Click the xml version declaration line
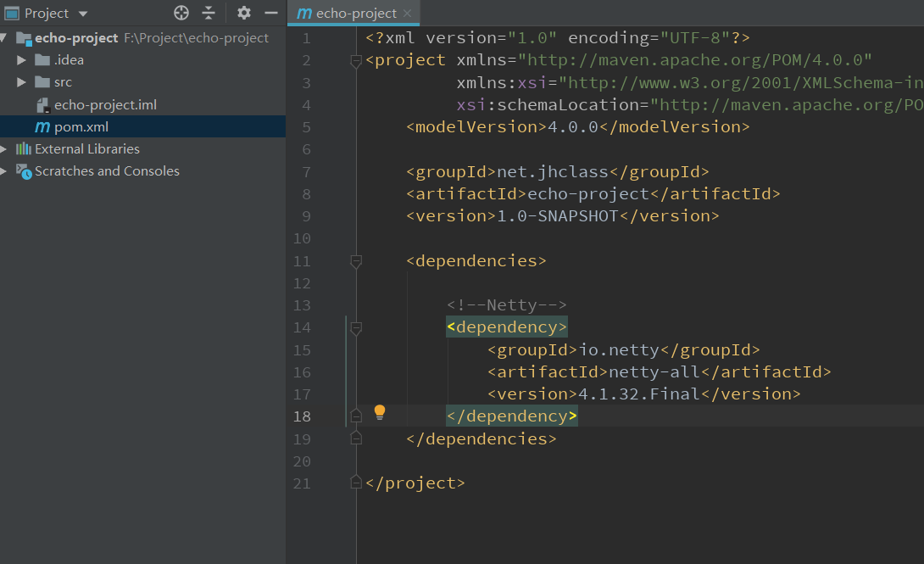 click(558, 38)
